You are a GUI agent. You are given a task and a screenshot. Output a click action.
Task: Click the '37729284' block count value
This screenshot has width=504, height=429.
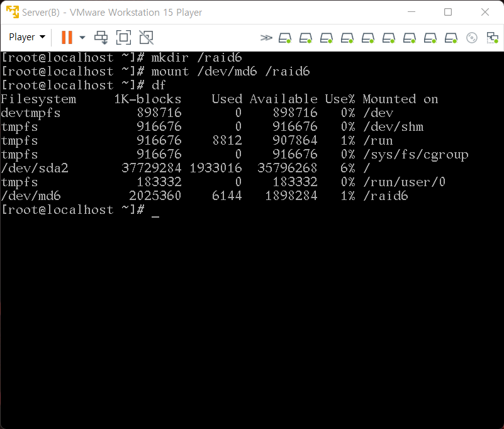point(152,168)
